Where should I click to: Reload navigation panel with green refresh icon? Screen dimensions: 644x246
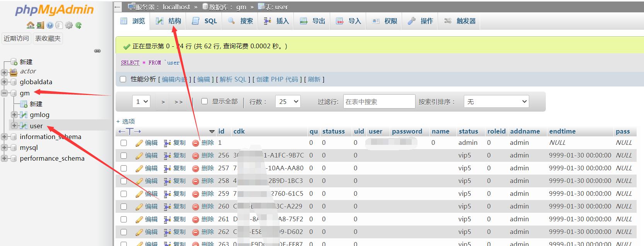[x=78, y=25]
